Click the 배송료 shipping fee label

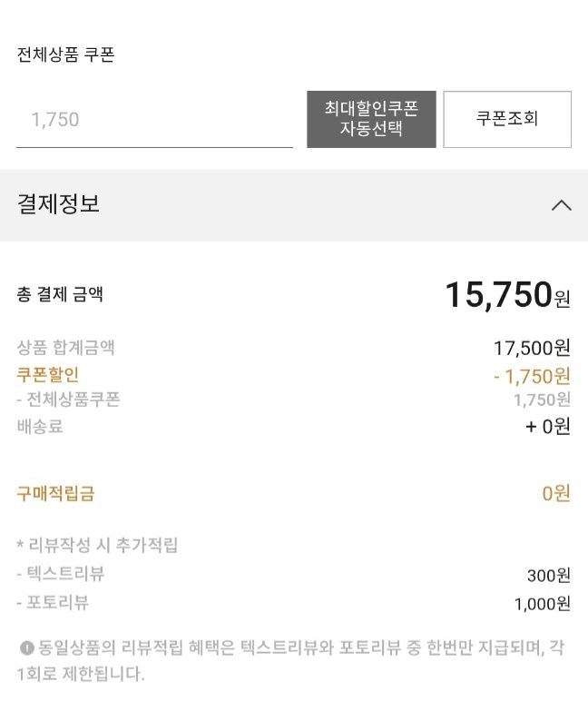pyautogui.click(x=40, y=426)
